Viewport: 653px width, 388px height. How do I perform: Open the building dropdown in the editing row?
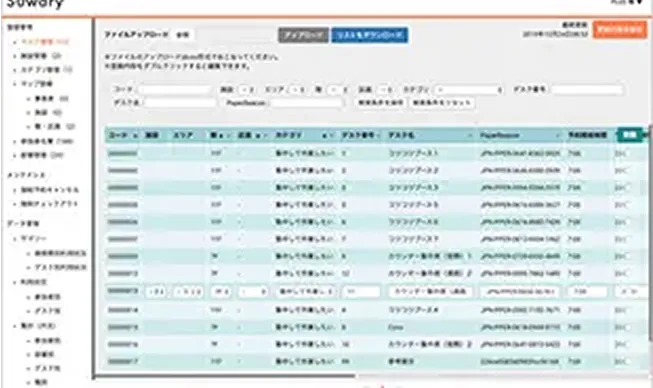pos(157,292)
